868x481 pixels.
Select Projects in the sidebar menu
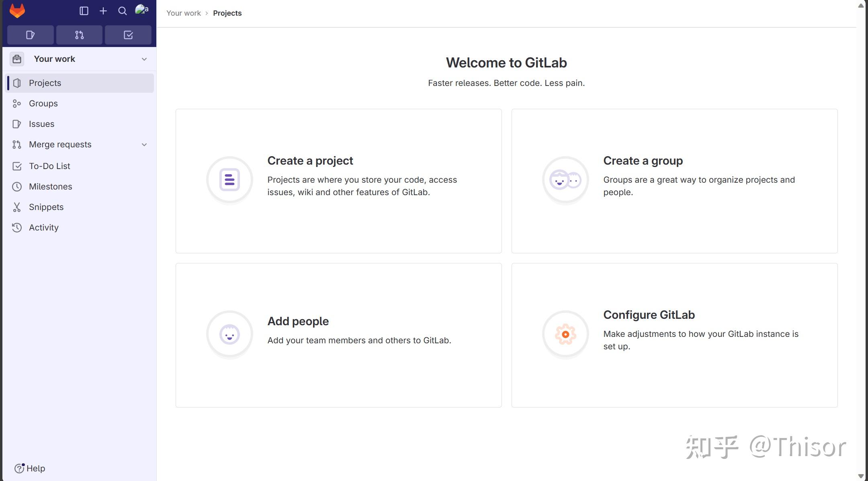click(45, 83)
